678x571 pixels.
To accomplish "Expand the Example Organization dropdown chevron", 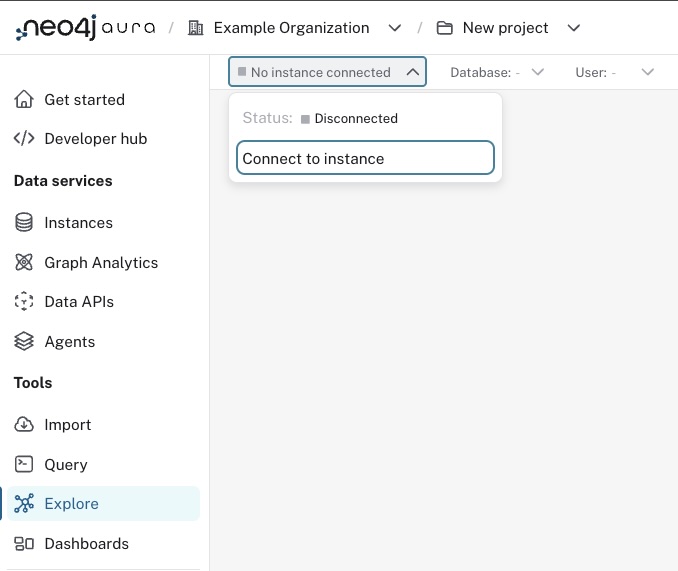I will 395,28.
